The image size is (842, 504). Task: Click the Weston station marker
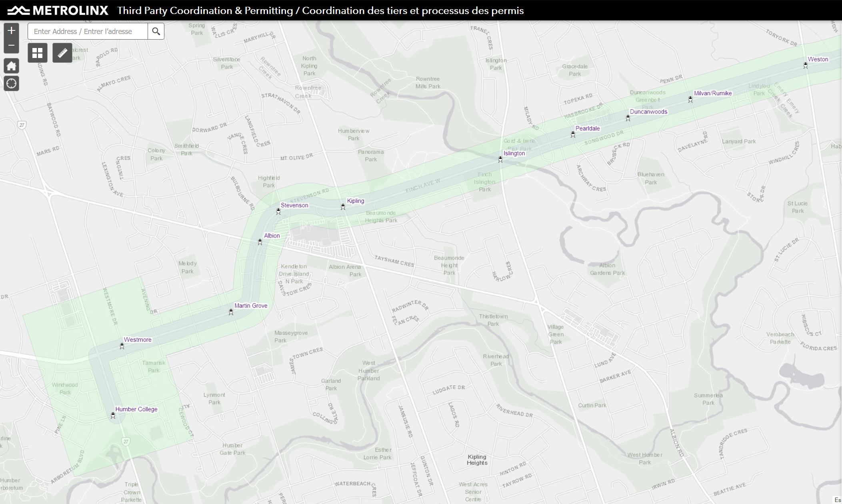[806, 66]
